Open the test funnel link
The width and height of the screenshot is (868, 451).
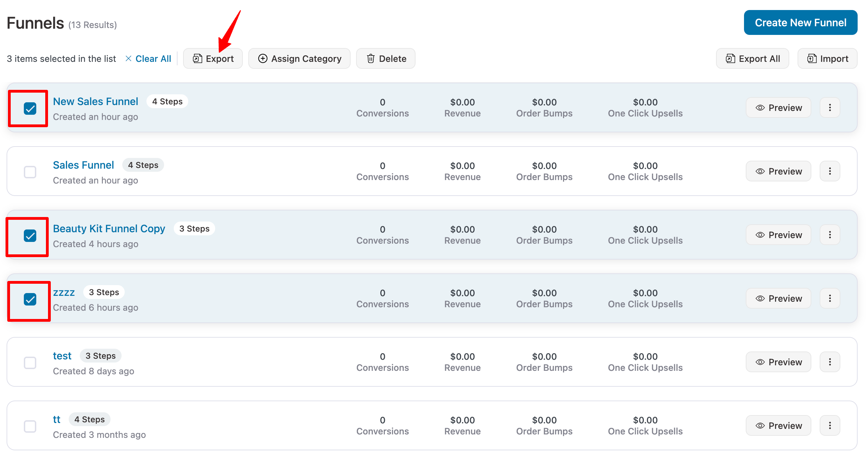(62, 356)
